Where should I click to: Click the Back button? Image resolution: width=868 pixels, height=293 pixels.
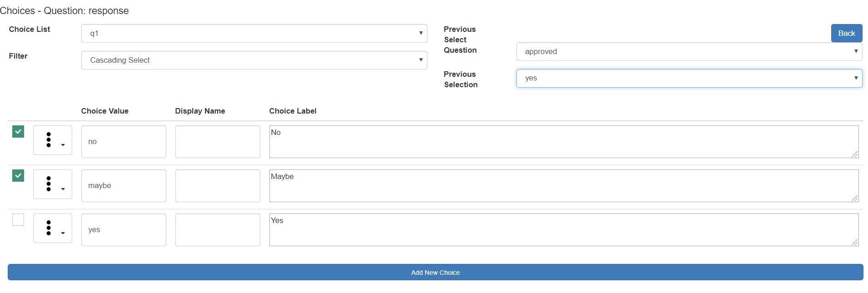point(846,34)
